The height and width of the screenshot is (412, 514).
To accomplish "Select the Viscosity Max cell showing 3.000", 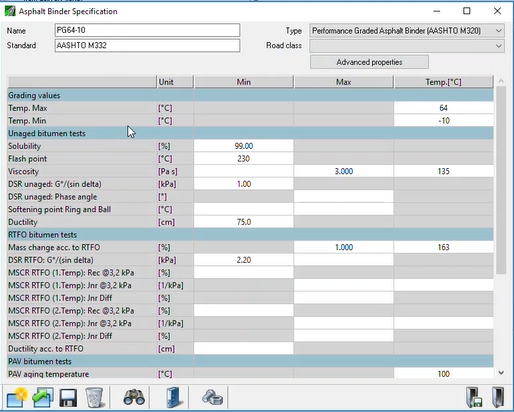I will pos(344,171).
